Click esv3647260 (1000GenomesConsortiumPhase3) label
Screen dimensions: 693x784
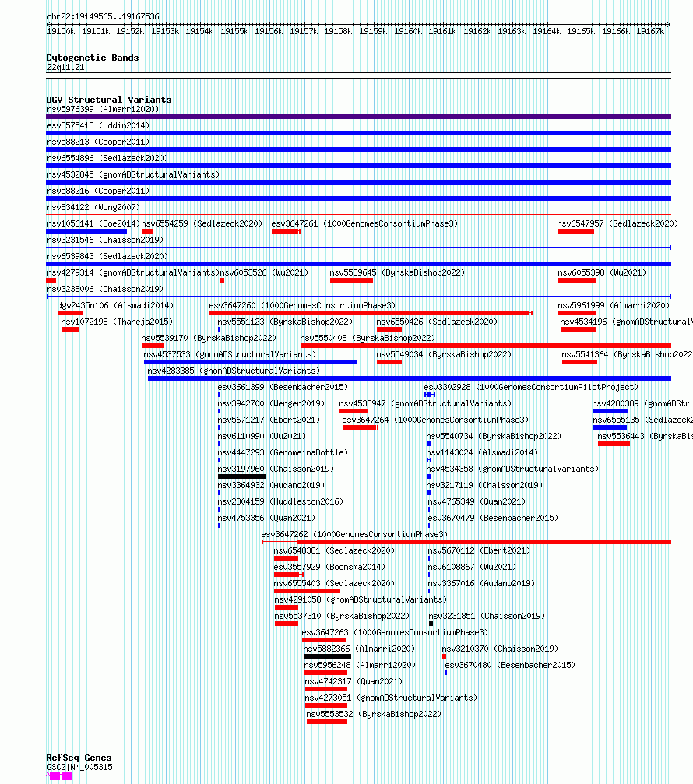click(x=302, y=305)
